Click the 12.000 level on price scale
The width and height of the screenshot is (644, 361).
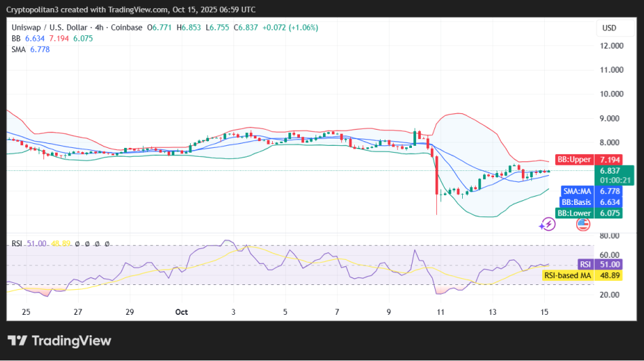[609, 45]
